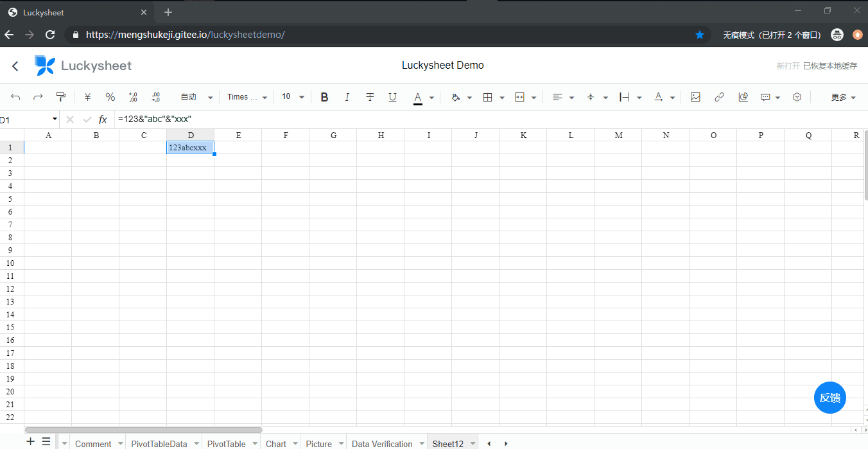Viewport: 868px width, 449px height.
Task: Open a new browser tab
Action: 168,12
